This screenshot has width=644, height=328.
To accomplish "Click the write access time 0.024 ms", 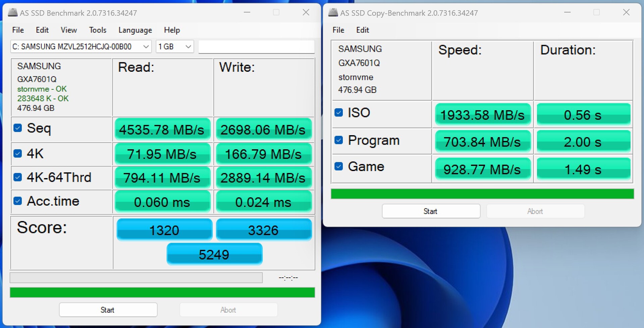I will click(264, 202).
